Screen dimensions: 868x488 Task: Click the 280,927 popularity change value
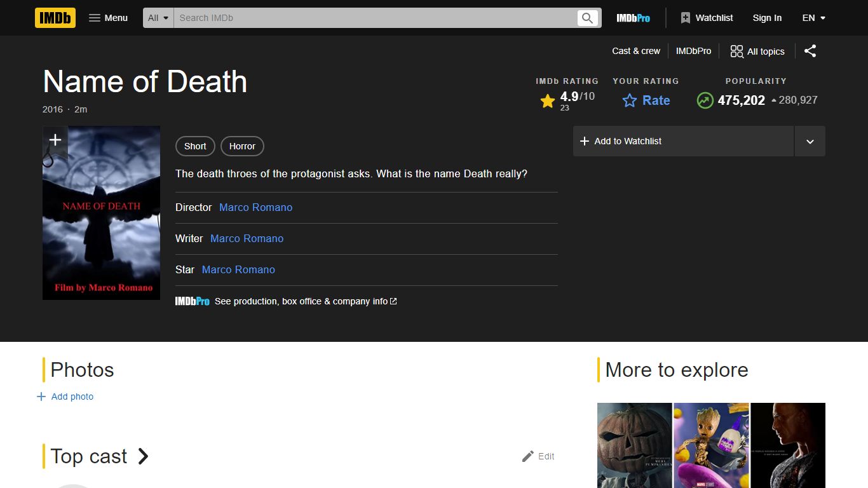pos(798,100)
